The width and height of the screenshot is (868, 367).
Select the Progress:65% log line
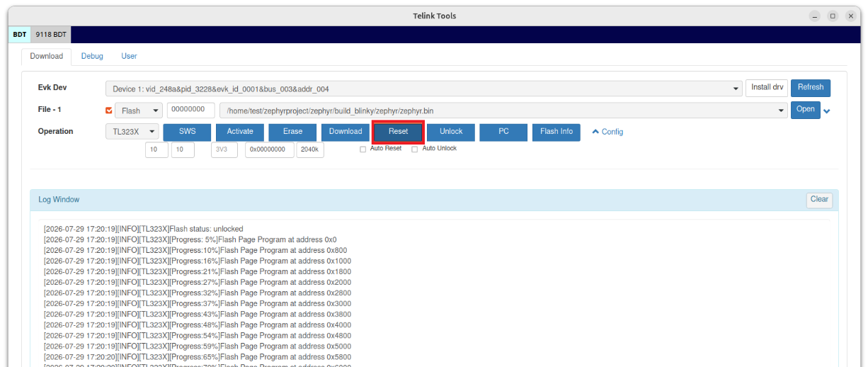pos(198,357)
